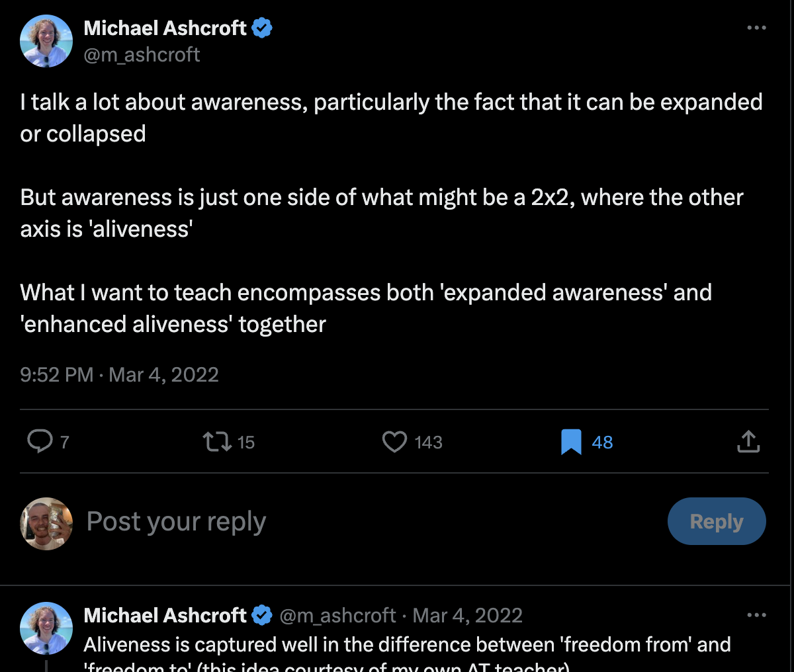Like the tweet with heart icon
Image resolution: width=794 pixels, height=672 pixels.
coord(395,441)
